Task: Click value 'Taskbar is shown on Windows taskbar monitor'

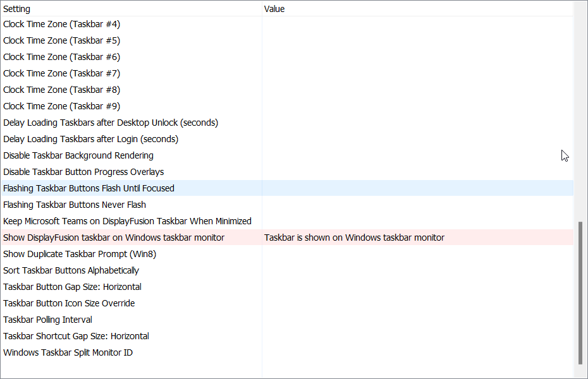Action: click(x=354, y=238)
